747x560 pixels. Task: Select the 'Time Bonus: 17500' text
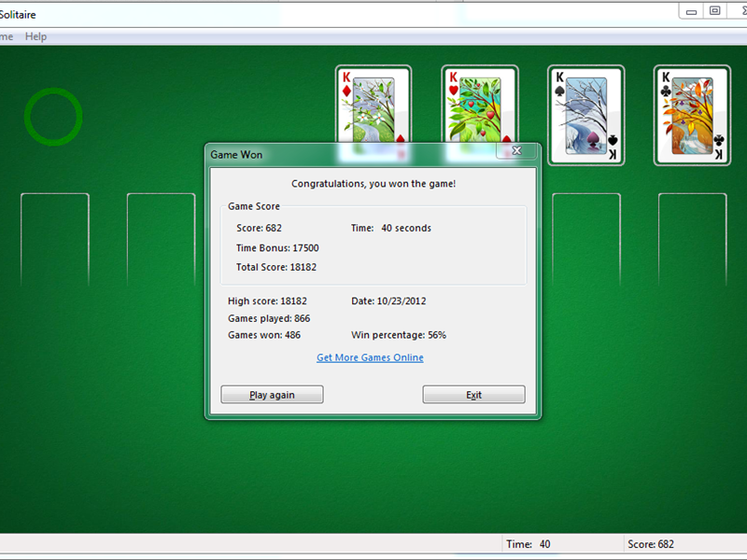277,248
